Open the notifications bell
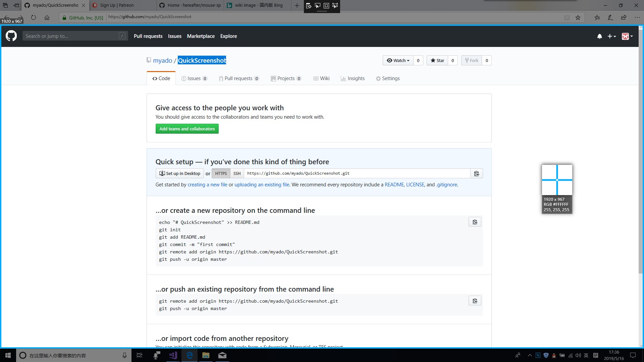This screenshot has width=644, height=362. 599,36
